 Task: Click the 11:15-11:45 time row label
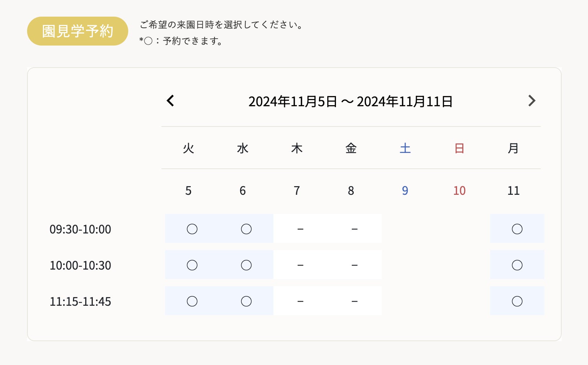click(80, 301)
